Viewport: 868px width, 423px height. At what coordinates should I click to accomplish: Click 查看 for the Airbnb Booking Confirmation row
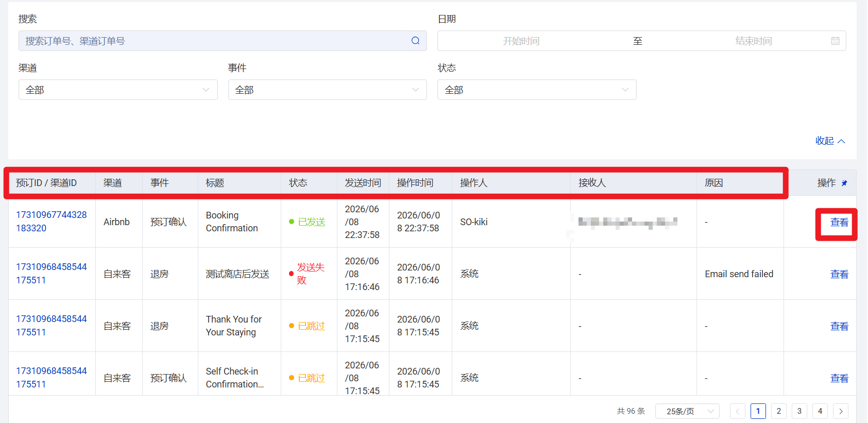coord(839,222)
